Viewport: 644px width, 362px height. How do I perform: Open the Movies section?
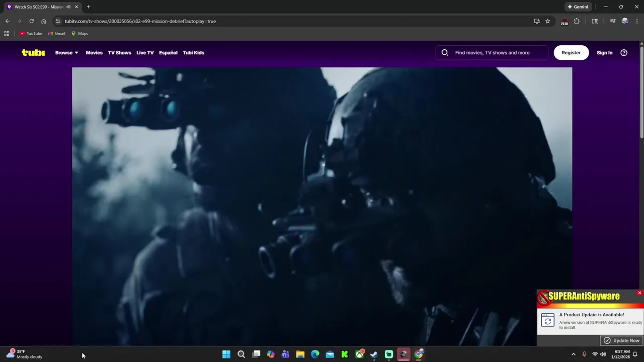click(94, 53)
